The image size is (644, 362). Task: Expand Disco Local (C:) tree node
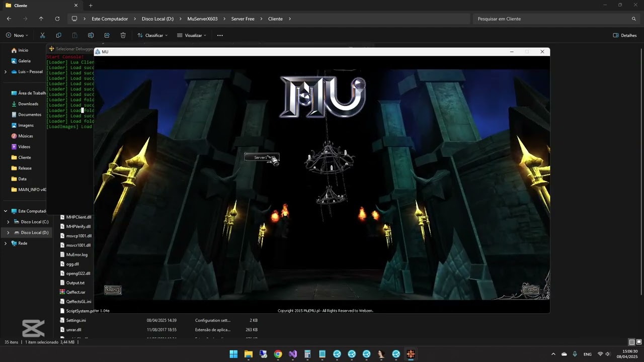pos(8,222)
